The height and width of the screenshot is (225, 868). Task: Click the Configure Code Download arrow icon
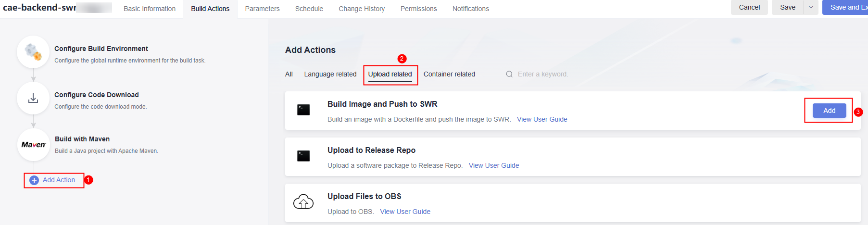(x=33, y=98)
